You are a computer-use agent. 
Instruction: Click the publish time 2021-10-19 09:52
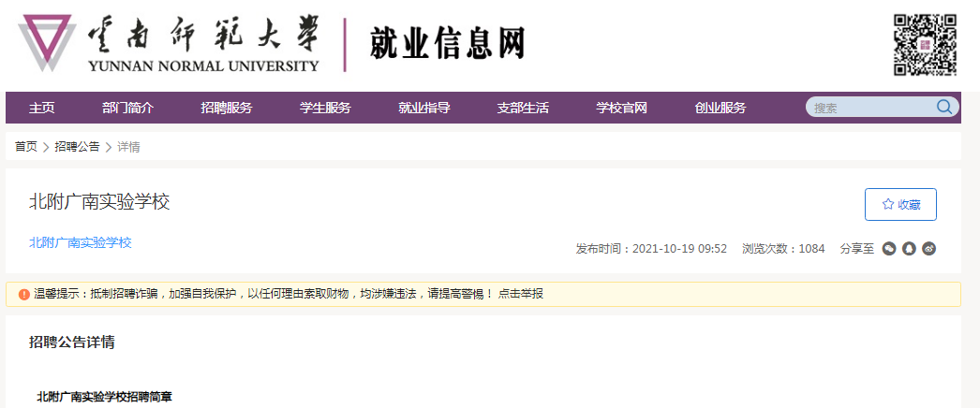pos(679,249)
